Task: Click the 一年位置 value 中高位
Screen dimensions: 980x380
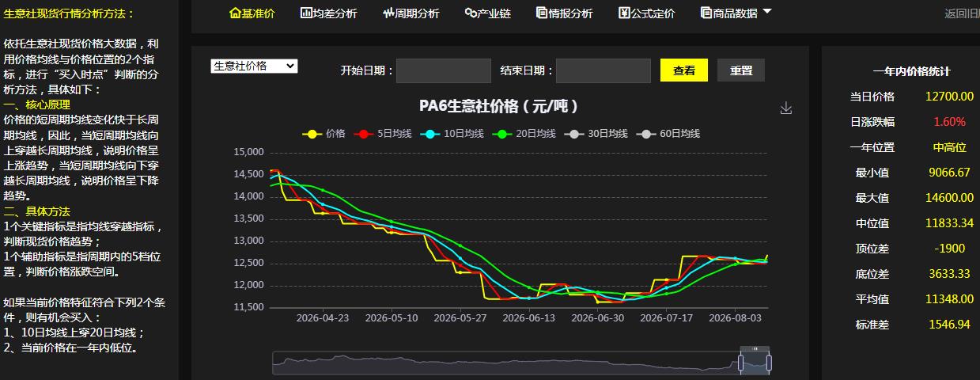Action: point(949,147)
